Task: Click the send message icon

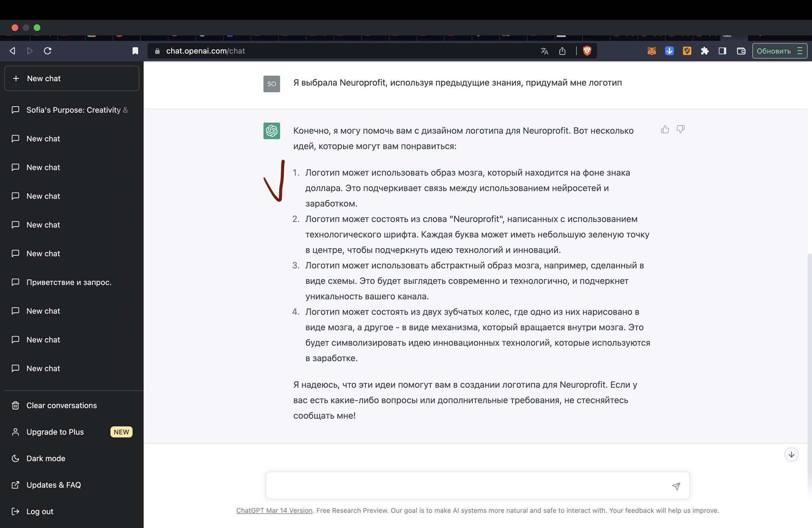Action: coord(676,486)
